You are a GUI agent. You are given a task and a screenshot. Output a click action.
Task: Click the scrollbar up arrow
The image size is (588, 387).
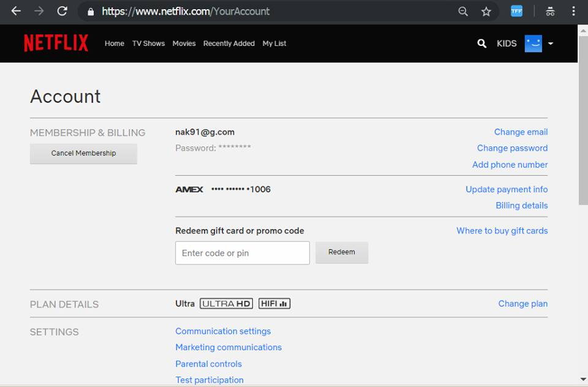583,31
